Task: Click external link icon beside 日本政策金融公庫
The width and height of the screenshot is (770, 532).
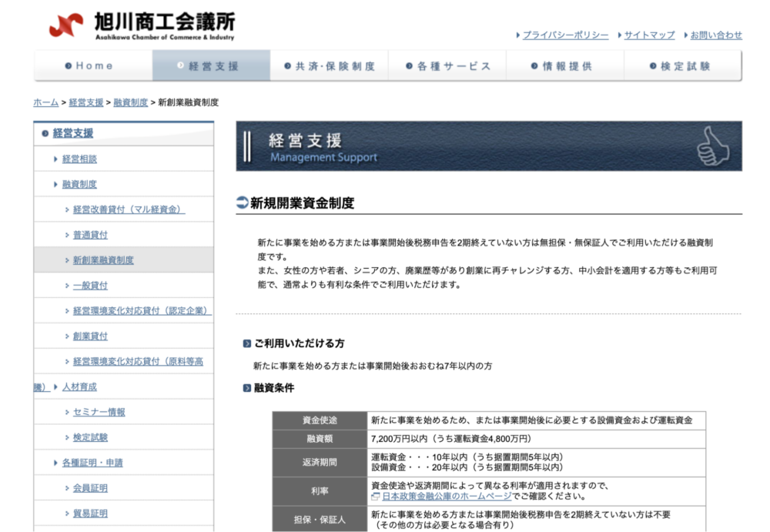Action: point(376,497)
